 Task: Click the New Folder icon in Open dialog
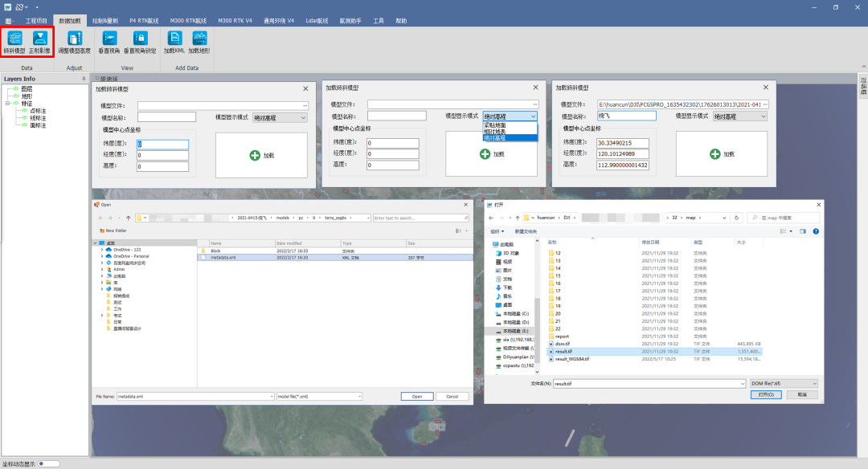point(102,230)
